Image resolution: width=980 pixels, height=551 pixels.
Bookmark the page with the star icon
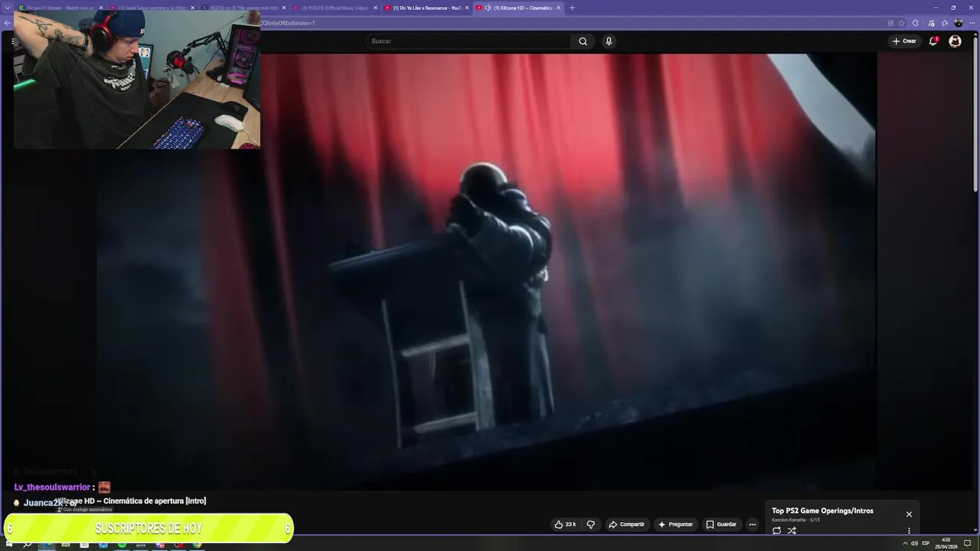pos(902,23)
